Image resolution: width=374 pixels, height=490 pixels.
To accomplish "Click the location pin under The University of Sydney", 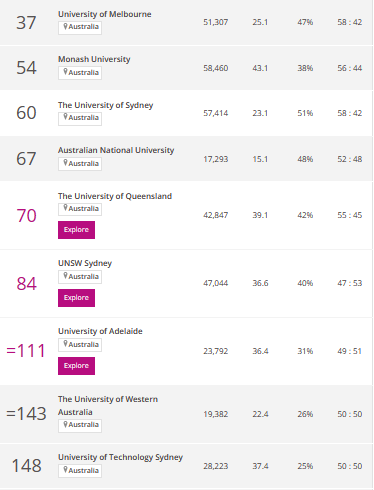I will pyautogui.click(x=66, y=117).
